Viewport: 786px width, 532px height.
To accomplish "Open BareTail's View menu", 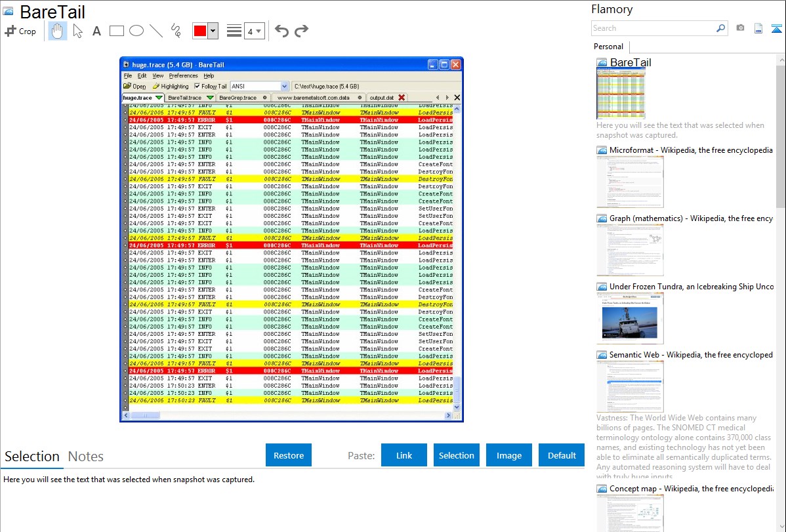I will pyautogui.click(x=158, y=75).
